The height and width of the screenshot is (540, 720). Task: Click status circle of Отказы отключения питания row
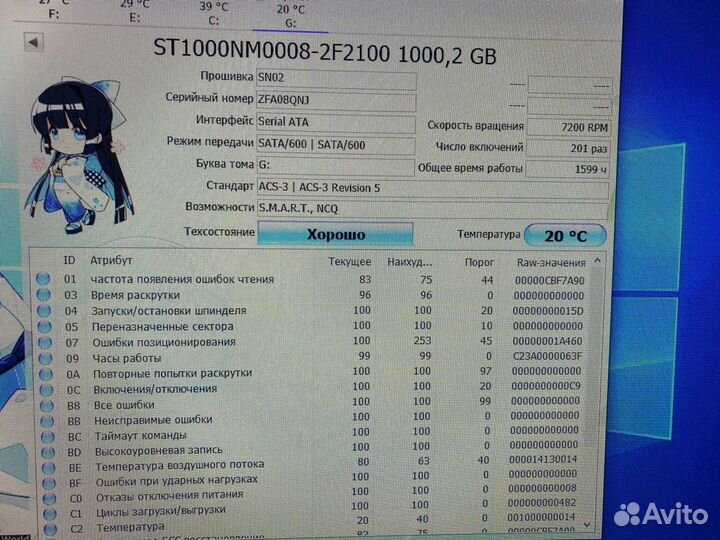tap(50, 499)
